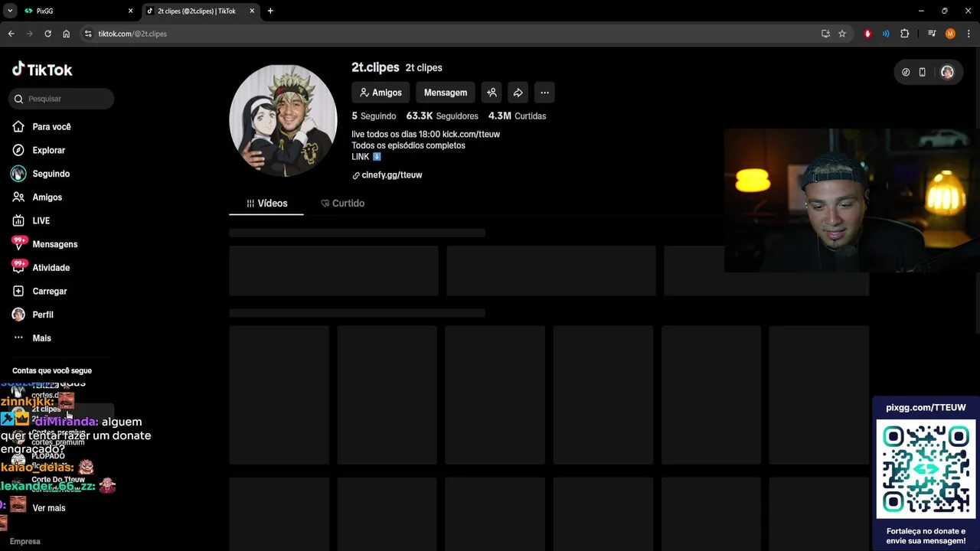View 5 Seguindo list
980x551 pixels.
[x=374, y=116]
